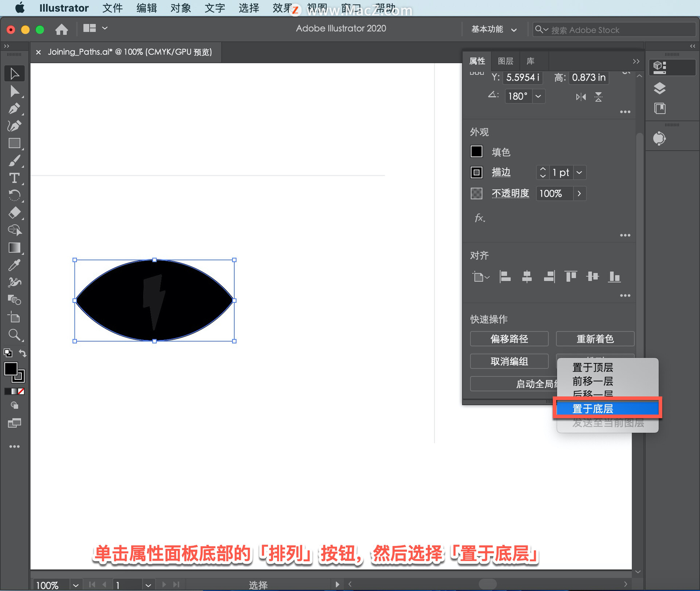Click horizontal align left icon

pos(505,277)
